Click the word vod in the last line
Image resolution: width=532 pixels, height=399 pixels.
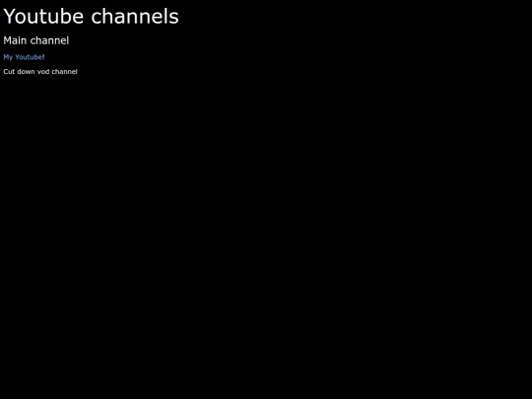pyautogui.click(x=43, y=72)
